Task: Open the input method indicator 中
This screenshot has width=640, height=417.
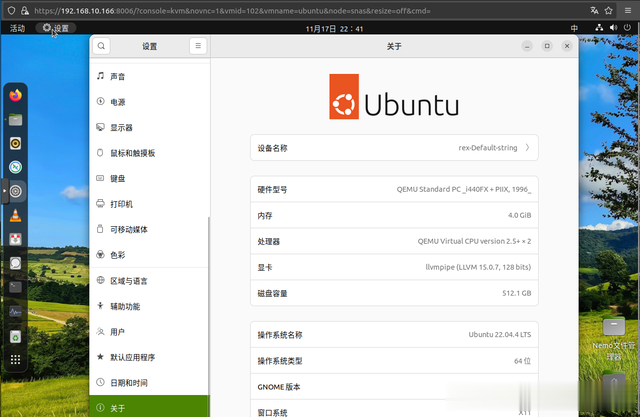Action: (x=574, y=28)
